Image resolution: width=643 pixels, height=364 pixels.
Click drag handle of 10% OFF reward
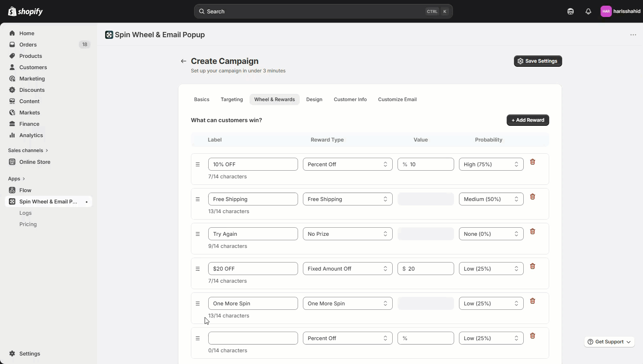pyautogui.click(x=198, y=165)
